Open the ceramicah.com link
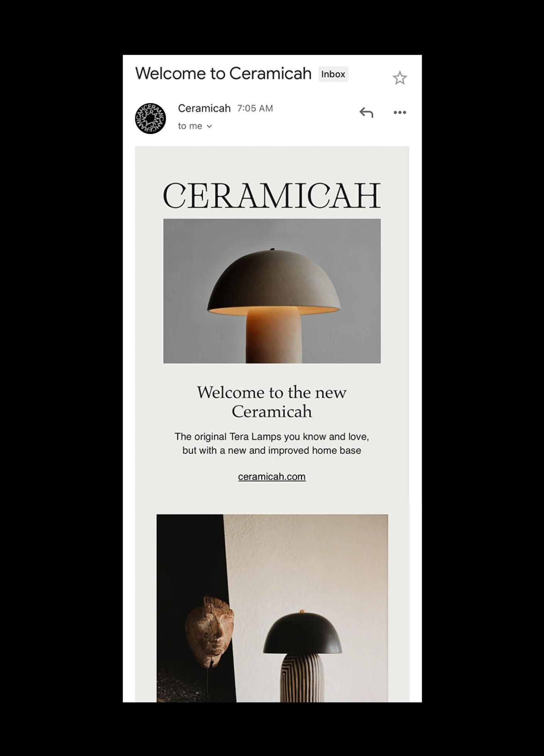544x756 pixels. pos(272,477)
